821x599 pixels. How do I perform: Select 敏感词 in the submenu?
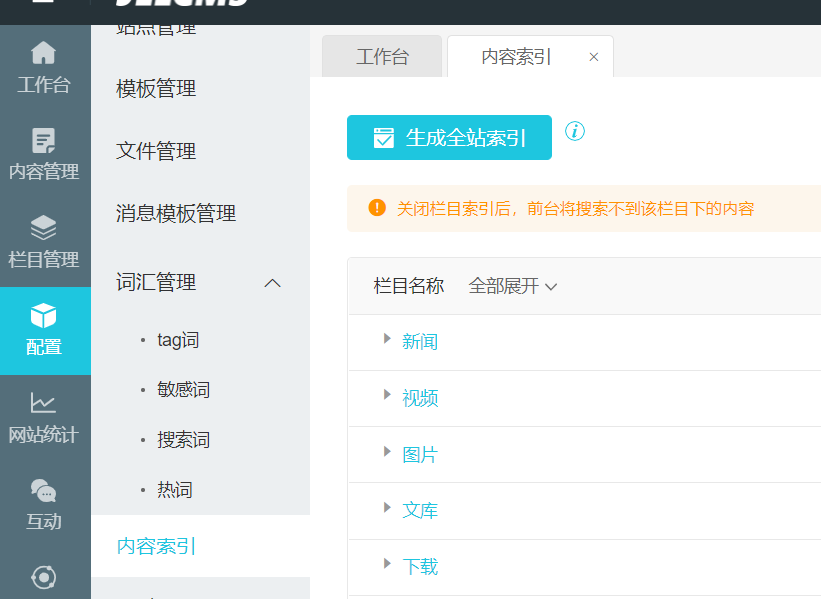pyautogui.click(x=183, y=390)
